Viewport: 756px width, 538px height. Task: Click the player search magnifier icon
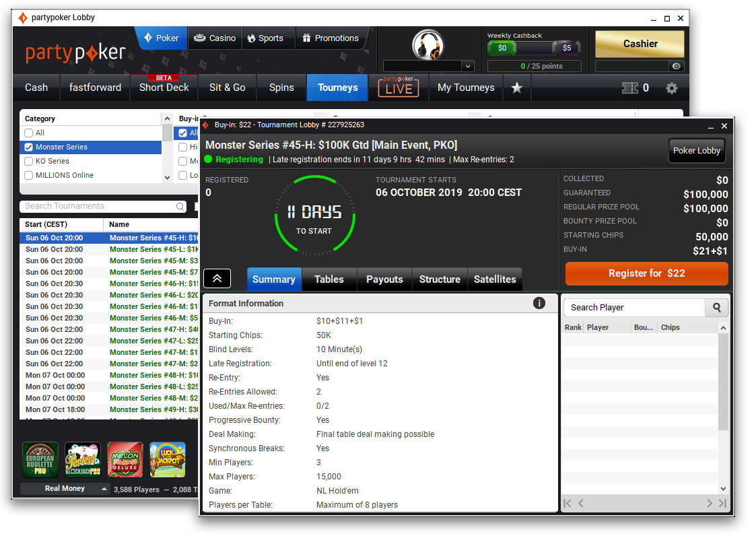[716, 308]
